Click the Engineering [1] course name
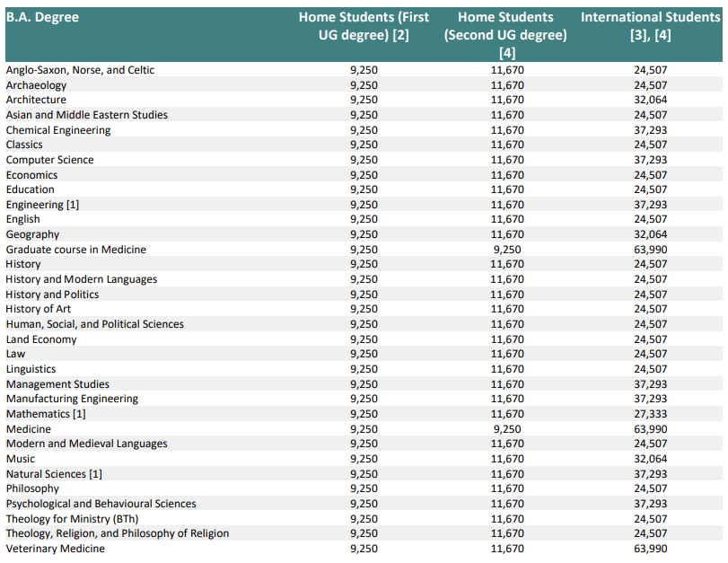The width and height of the screenshot is (728, 563). (x=42, y=205)
